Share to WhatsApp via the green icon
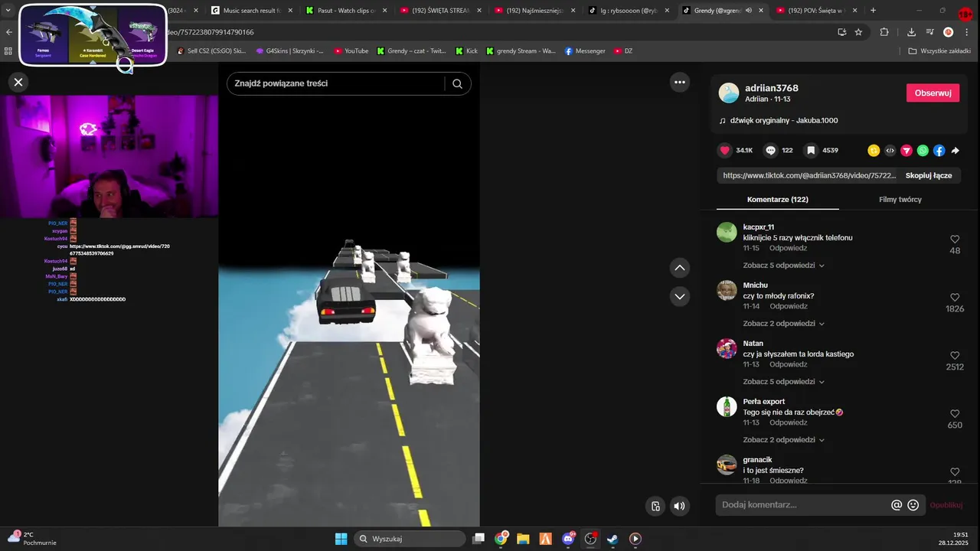Screen dimensions: 980x551 [923, 151]
